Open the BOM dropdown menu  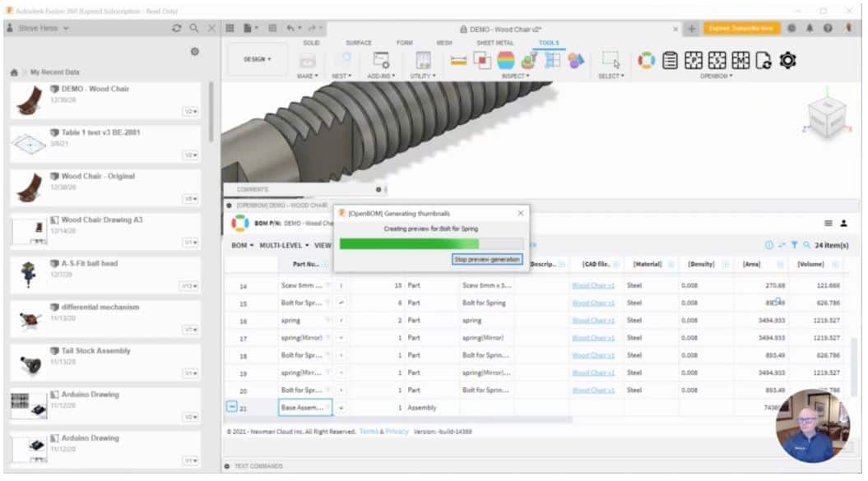click(x=242, y=245)
